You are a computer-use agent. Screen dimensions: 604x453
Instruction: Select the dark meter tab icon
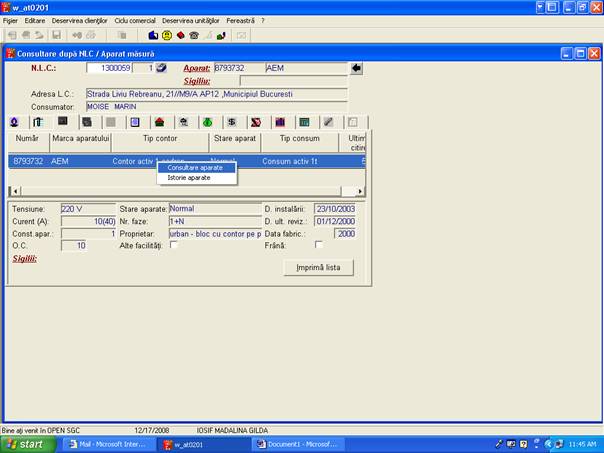click(x=62, y=121)
